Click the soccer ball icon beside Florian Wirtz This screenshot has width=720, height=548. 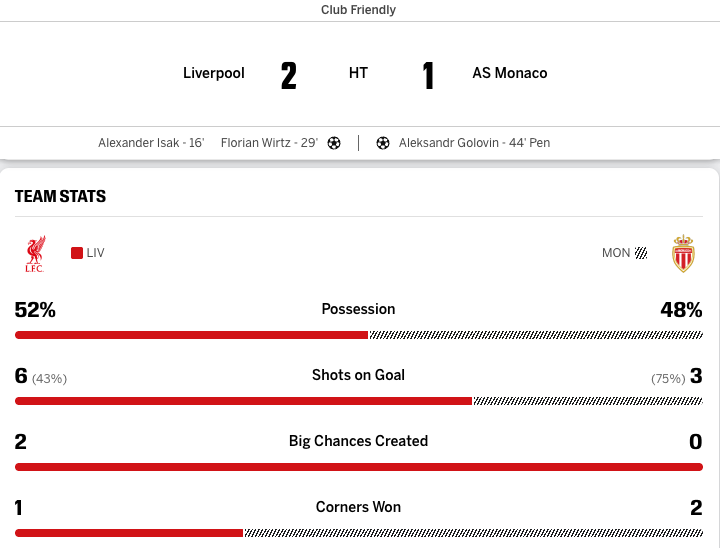pos(334,143)
